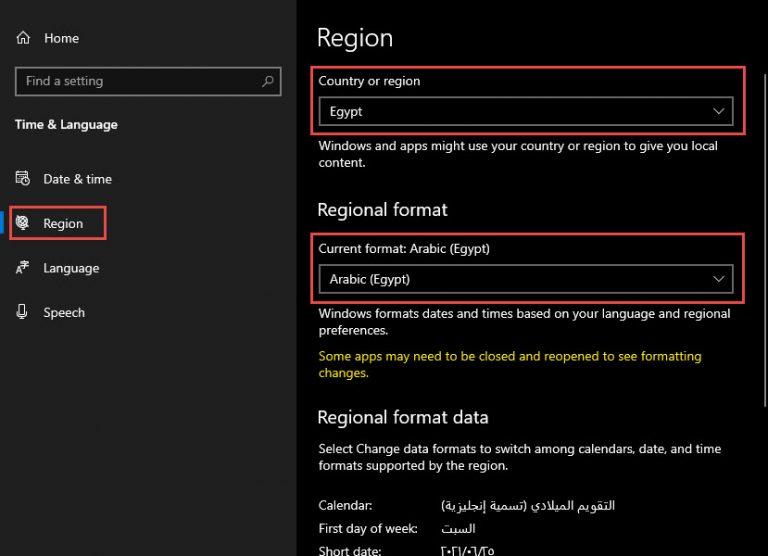Open Home settings page
This screenshot has height=556, width=768.
pos(47,38)
